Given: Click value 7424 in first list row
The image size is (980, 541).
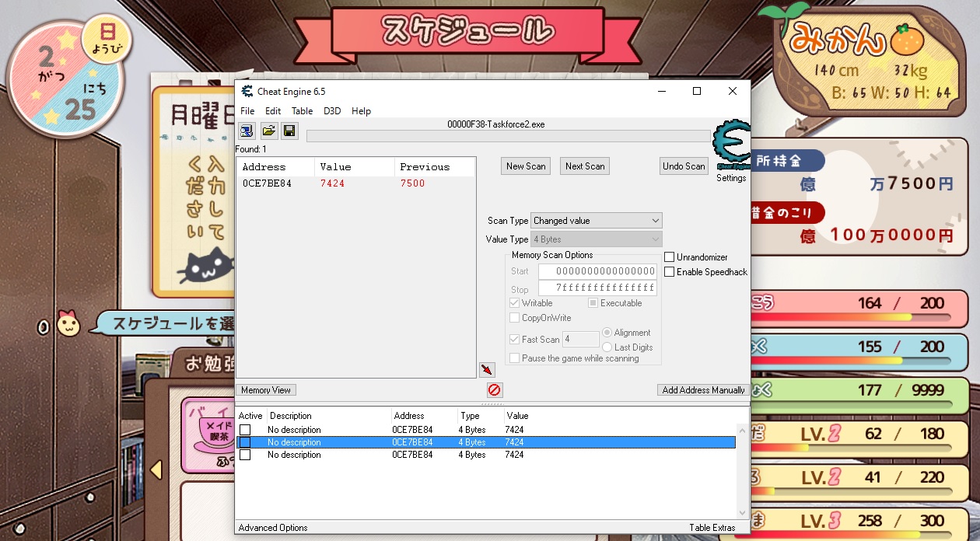Looking at the screenshot, I should pos(514,430).
